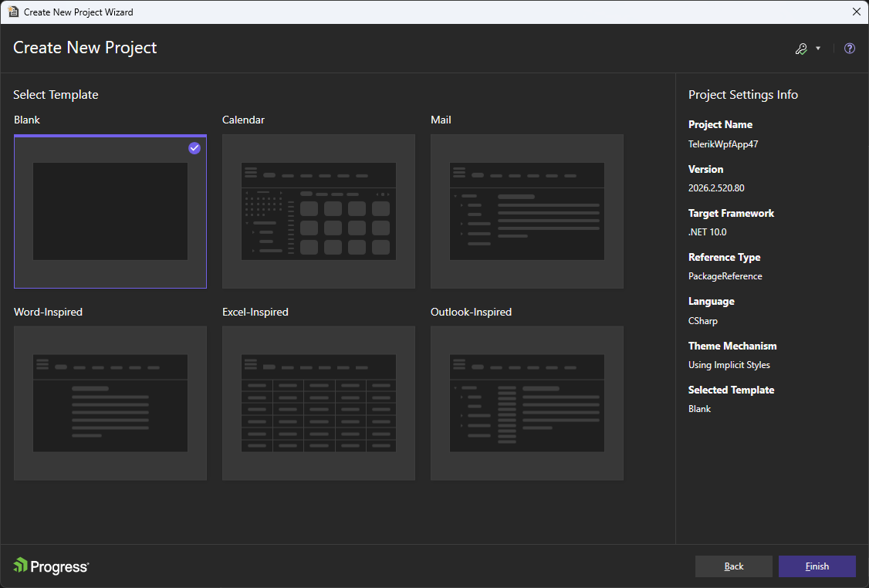Viewport: 869px width, 588px height.
Task: Click the checkmark badge on the Blank template
Action: [194, 148]
